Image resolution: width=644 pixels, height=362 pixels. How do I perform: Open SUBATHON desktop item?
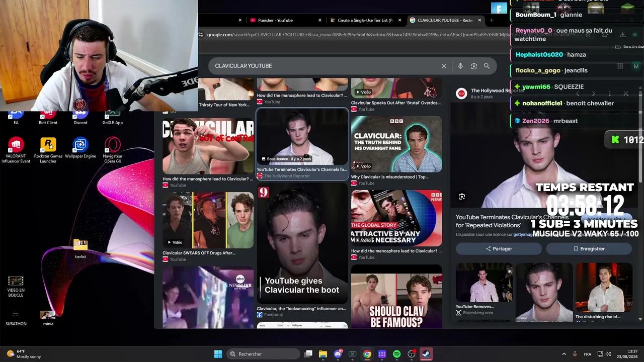pos(16,318)
